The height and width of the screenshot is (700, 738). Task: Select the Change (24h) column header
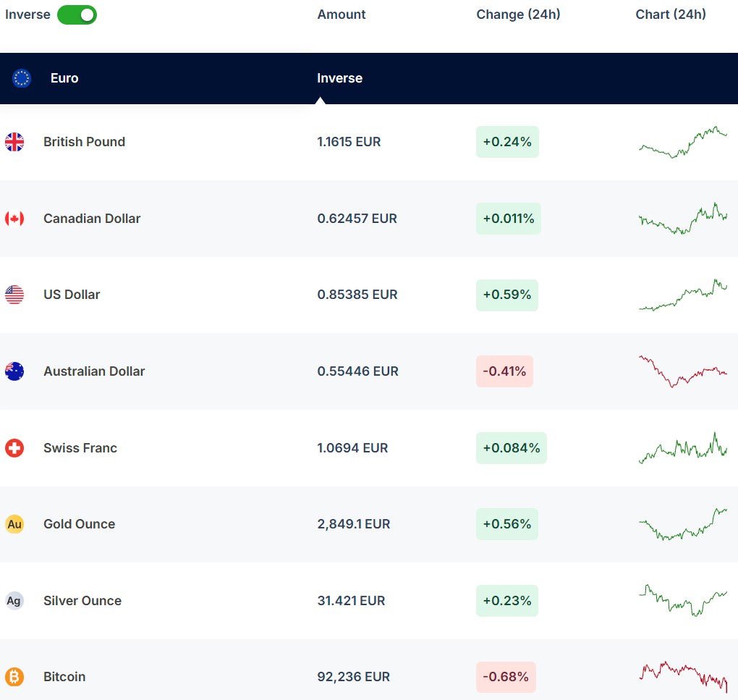point(518,14)
